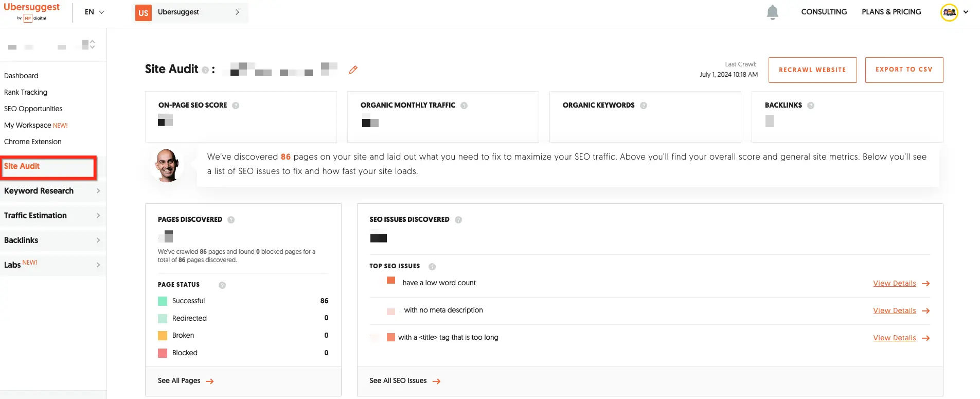Click arrow next to See All Pages
The width and height of the screenshot is (980, 399).
point(210,381)
